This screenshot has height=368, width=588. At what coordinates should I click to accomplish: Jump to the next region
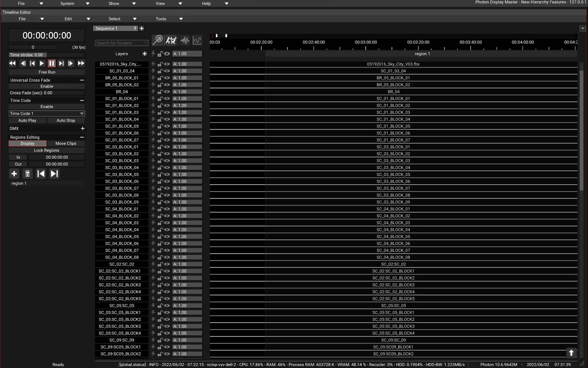coord(54,174)
